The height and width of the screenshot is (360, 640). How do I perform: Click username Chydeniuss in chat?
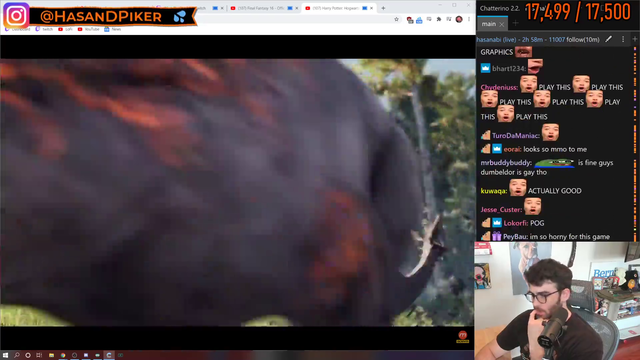tap(499, 87)
